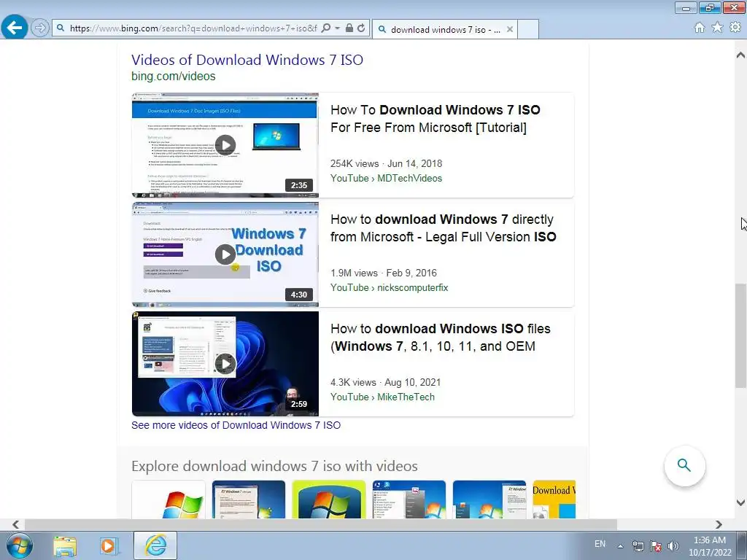Click the vertical scrollbar up arrow

(x=741, y=55)
